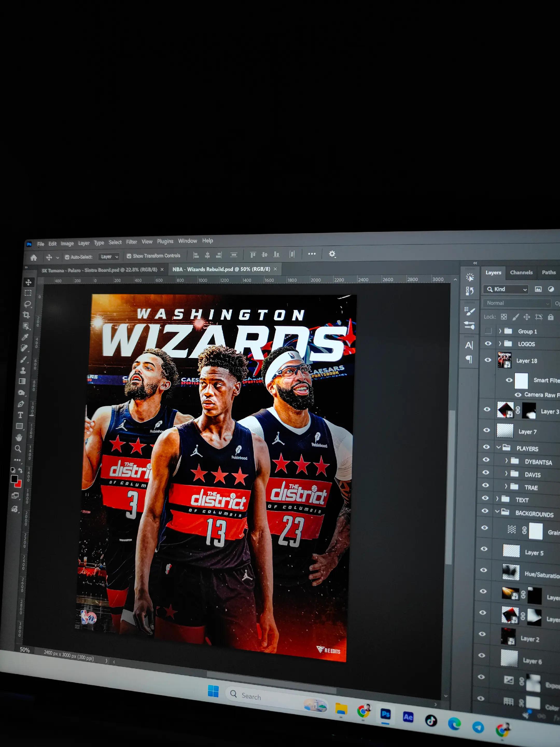Open the Image menu

pyautogui.click(x=67, y=244)
